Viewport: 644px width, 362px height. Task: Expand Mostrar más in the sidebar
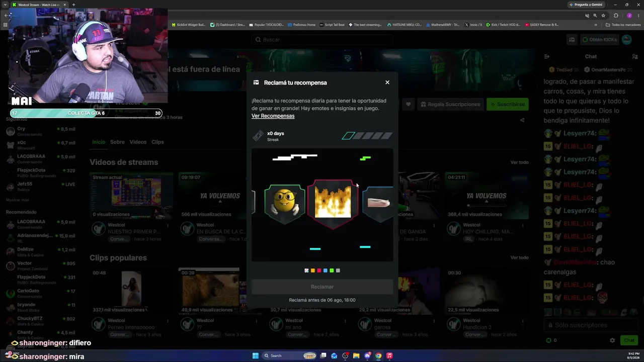(17, 200)
